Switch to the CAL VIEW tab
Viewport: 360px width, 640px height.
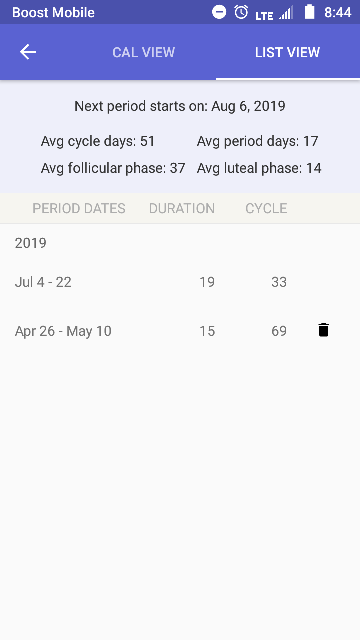pyautogui.click(x=144, y=52)
